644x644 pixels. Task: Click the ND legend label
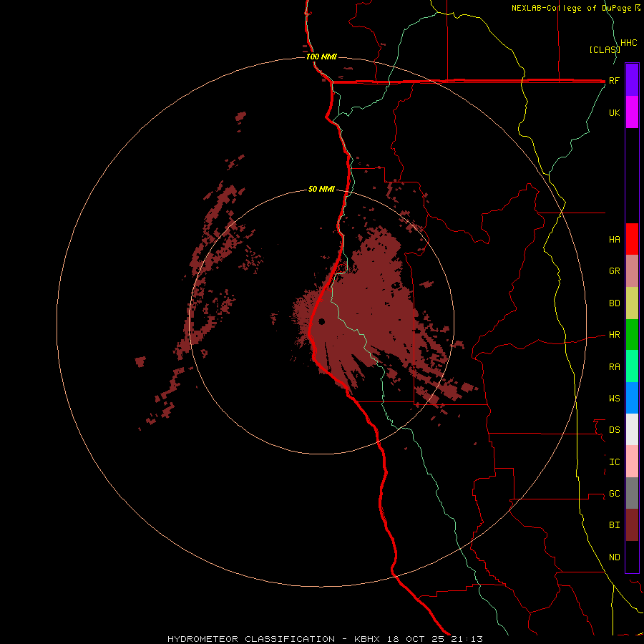point(614,557)
